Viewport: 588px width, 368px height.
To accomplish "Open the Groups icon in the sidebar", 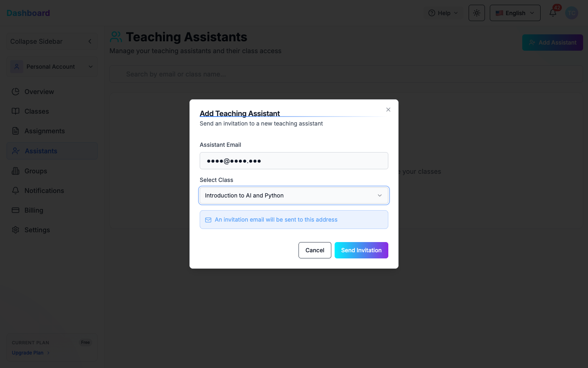I will point(16,171).
